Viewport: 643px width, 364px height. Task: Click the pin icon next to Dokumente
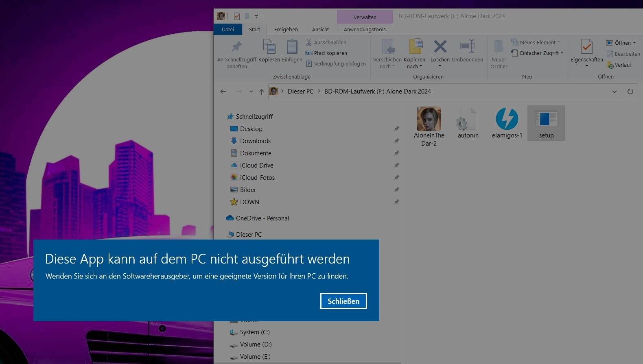coord(396,153)
